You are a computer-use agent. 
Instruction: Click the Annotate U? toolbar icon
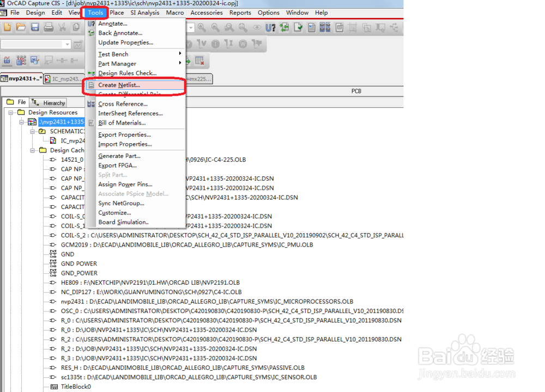270,27
